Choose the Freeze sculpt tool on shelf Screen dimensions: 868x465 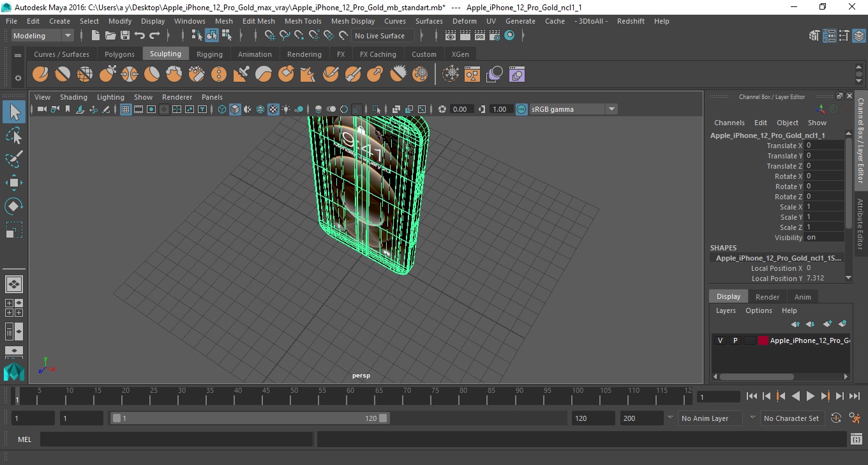pyautogui.click(x=420, y=75)
